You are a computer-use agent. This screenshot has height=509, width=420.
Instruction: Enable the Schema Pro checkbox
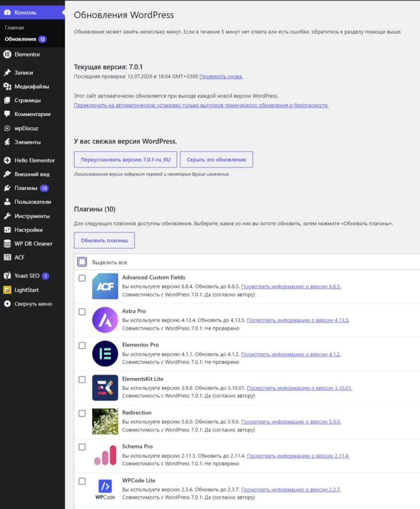(x=82, y=447)
